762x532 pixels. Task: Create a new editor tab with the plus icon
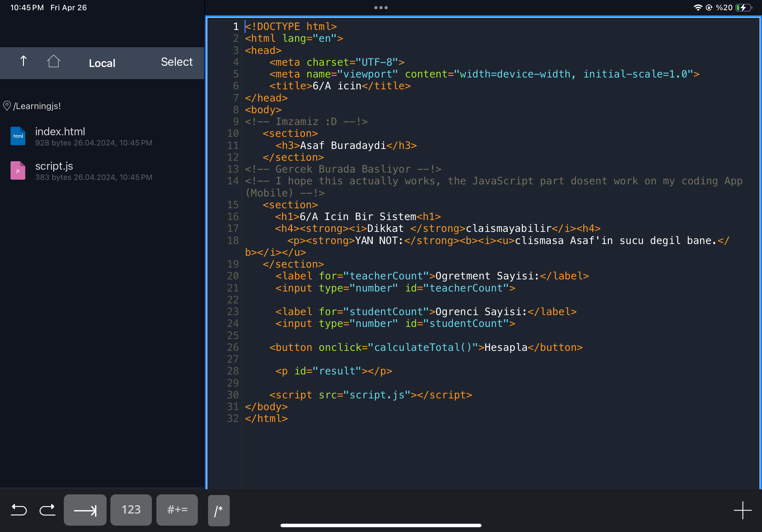pyautogui.click(x=743, y=510)
